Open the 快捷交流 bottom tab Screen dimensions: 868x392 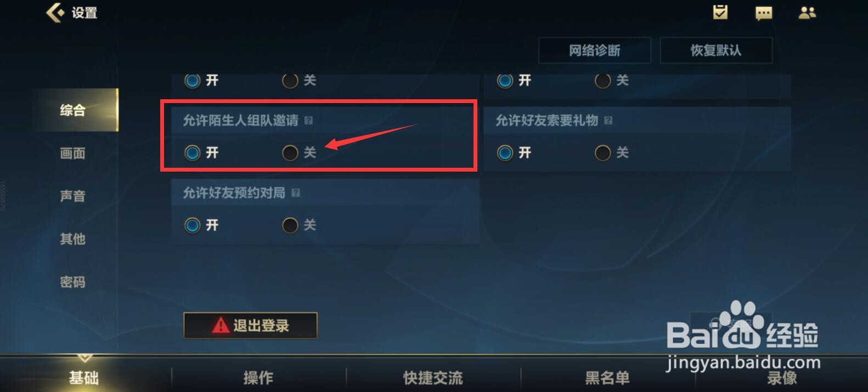(x=433, y=377)
